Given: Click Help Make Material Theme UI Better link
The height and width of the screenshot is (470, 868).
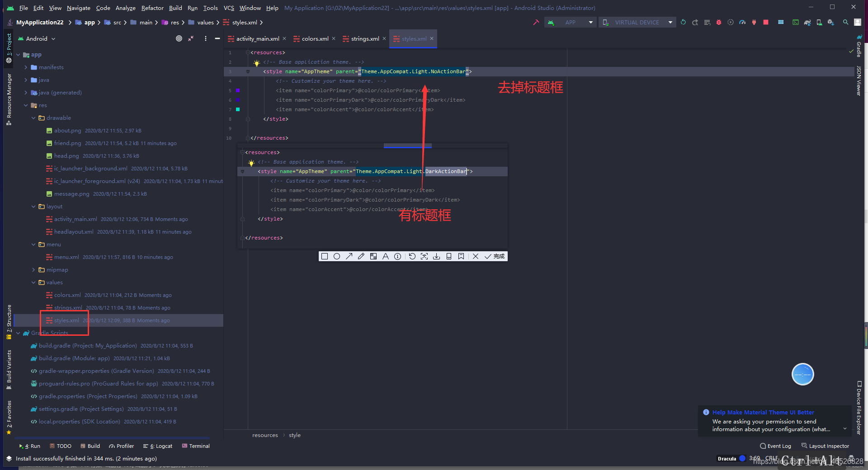Looking at the screenshot, I should point(763,412).
